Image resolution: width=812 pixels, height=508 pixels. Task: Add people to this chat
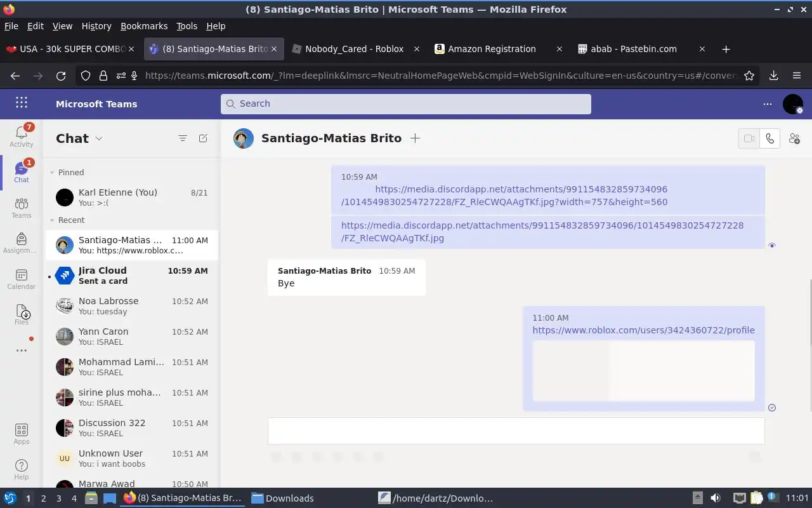click(794, 138)
